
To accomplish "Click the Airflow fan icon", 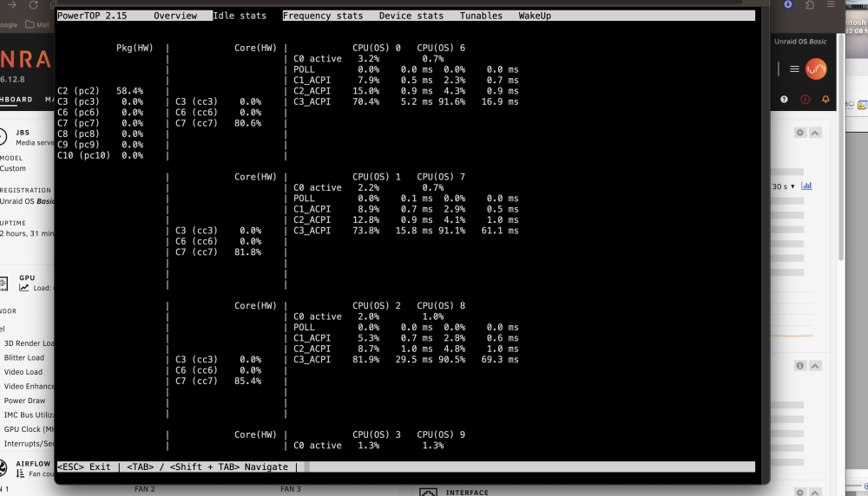I will (3, 467).
